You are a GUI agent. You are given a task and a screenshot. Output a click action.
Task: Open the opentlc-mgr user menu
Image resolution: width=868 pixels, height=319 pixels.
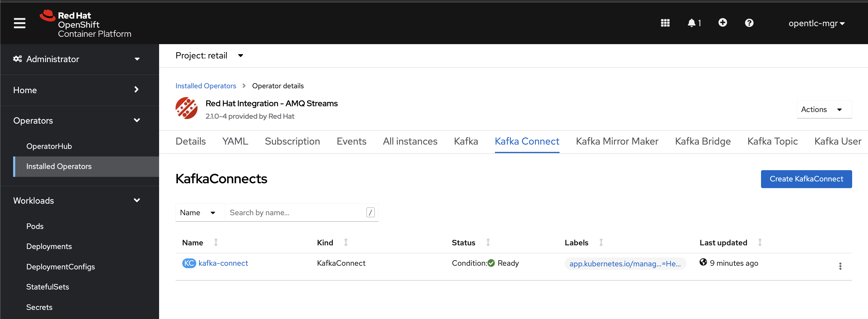pos(816,23)
